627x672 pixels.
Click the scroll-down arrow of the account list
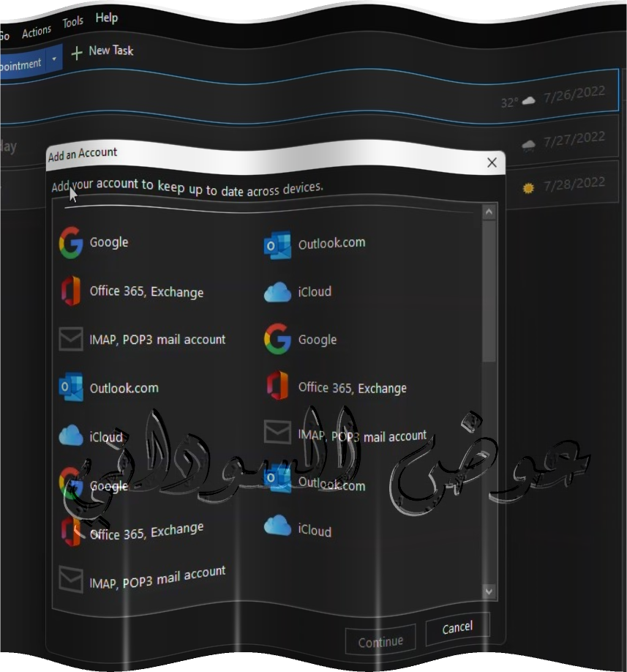point(489,592)
